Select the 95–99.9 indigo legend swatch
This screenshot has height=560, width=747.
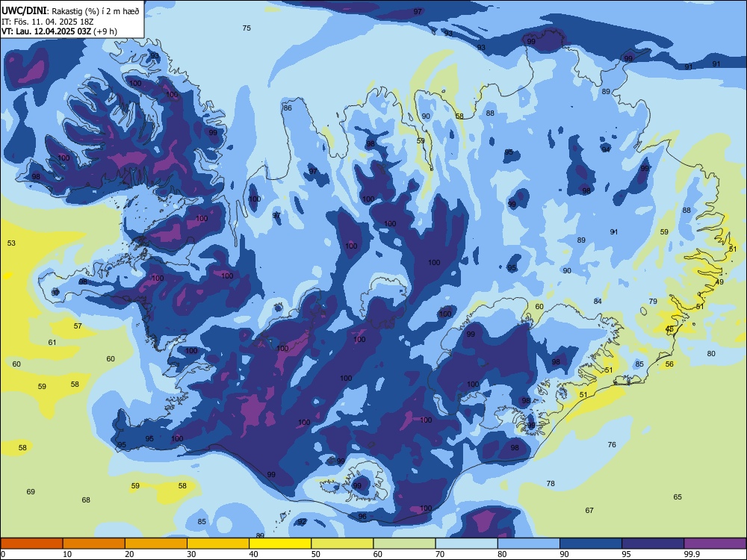tap(653, 544)
